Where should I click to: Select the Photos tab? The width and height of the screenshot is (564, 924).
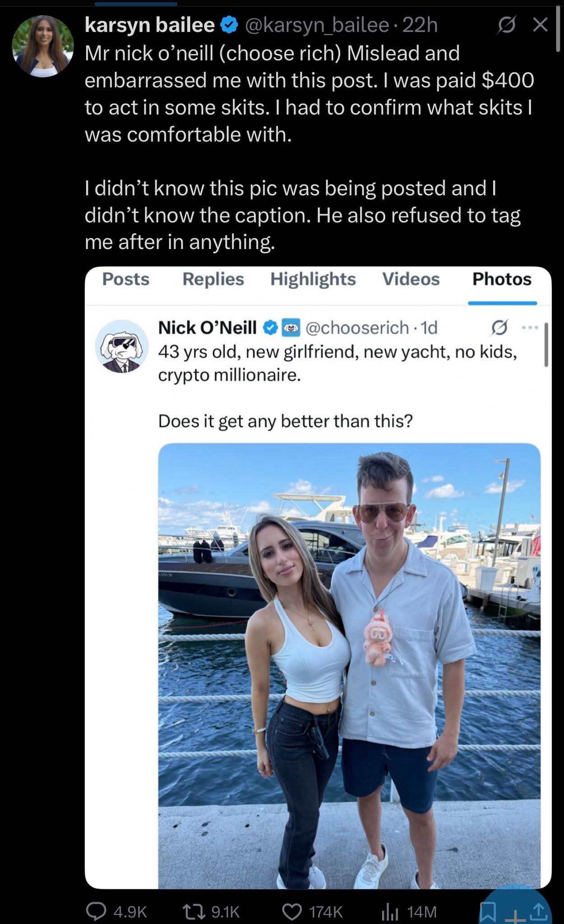click(x=502, y=279)
